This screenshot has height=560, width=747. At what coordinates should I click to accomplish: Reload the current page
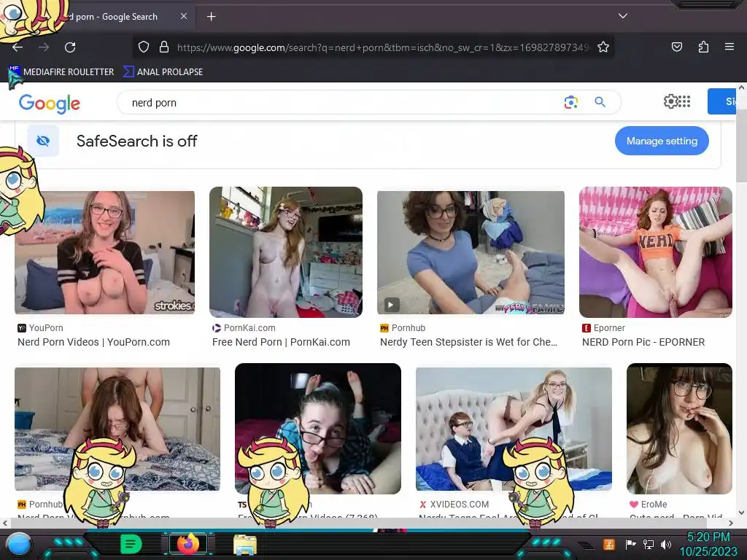pyautogui.click(x=70, y=47)
